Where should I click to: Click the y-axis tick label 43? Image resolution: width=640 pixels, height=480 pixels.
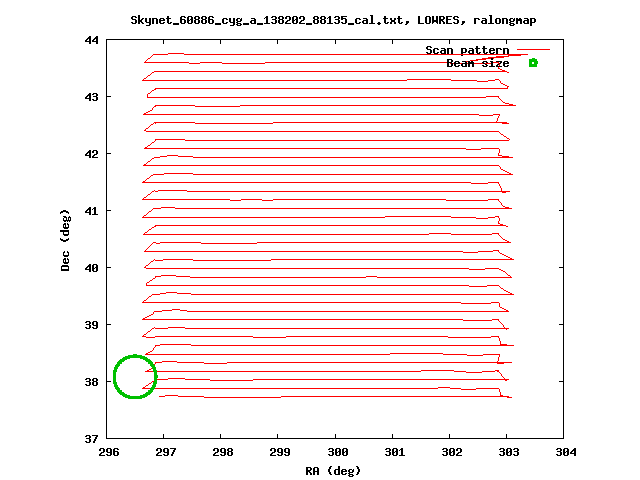[x=92, y=97]
